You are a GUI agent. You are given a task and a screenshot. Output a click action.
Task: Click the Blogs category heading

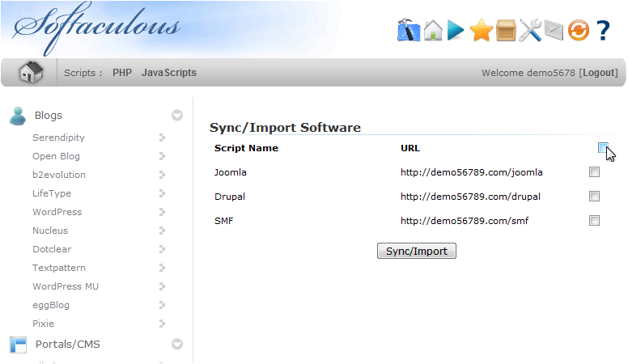(x=48, y=116)
